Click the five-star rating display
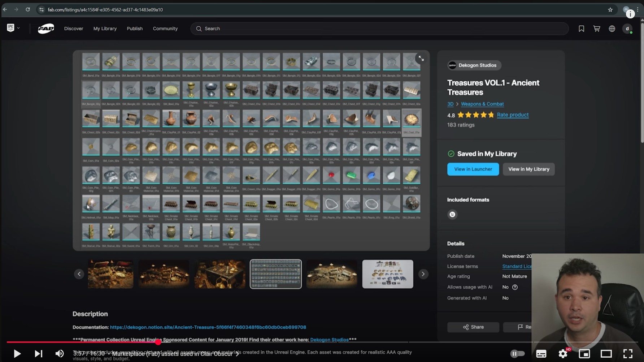The height and width of the screenshot is (362, 644). 476,115
